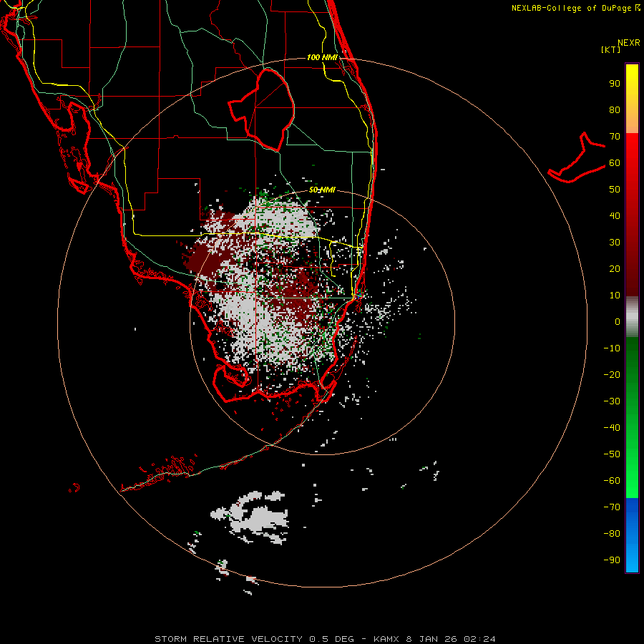This screenshot has height=644, width=644.
Task: Click the 60 value on the velocity scale
Action: pyautogui.click(x=615, y=162)
